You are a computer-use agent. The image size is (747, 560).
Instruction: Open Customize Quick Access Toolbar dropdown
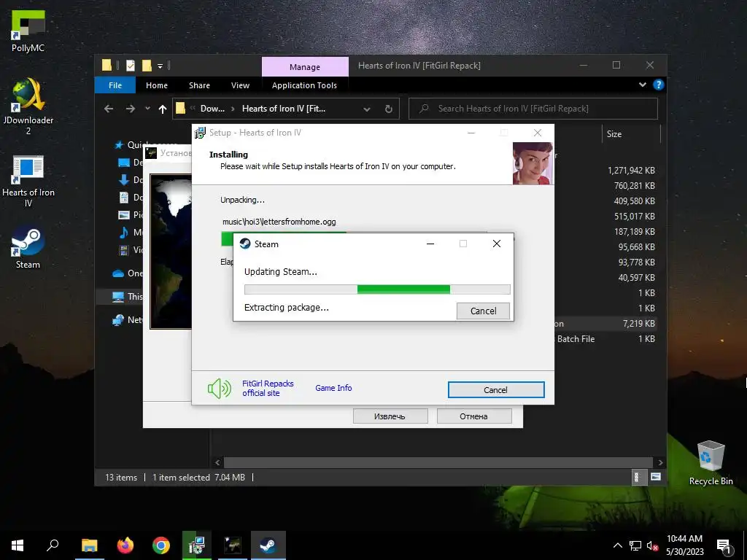click(160, 66)
